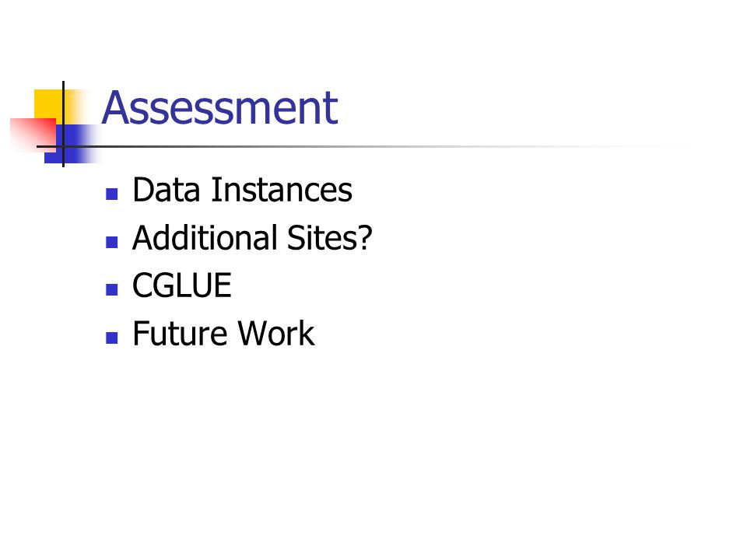Select the Data Instances bullet text
The image size is (747, 560).
pyautogui.click(x=242, y=190)
